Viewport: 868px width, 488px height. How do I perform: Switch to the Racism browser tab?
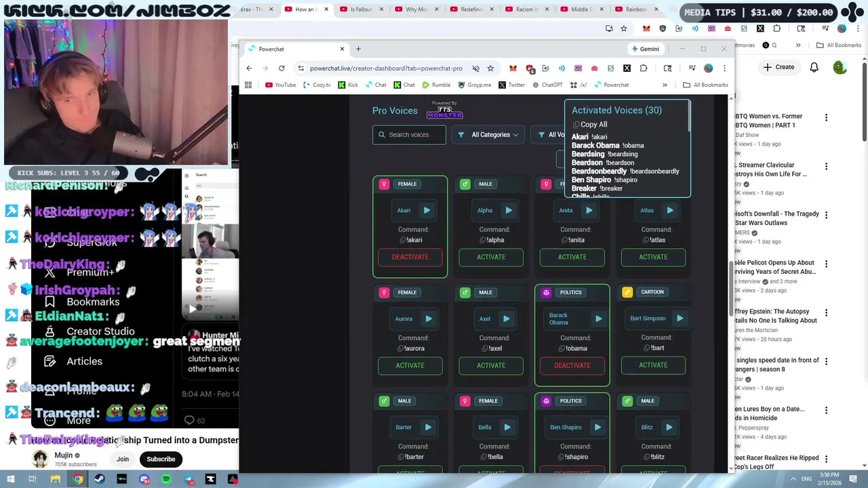click(526, 9)
